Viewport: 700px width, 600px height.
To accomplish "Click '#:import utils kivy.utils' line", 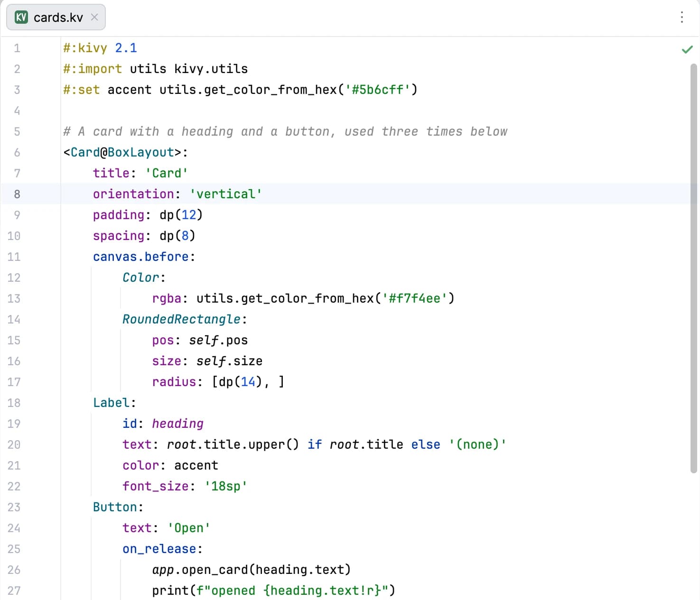I will click(x=156, y=69).
